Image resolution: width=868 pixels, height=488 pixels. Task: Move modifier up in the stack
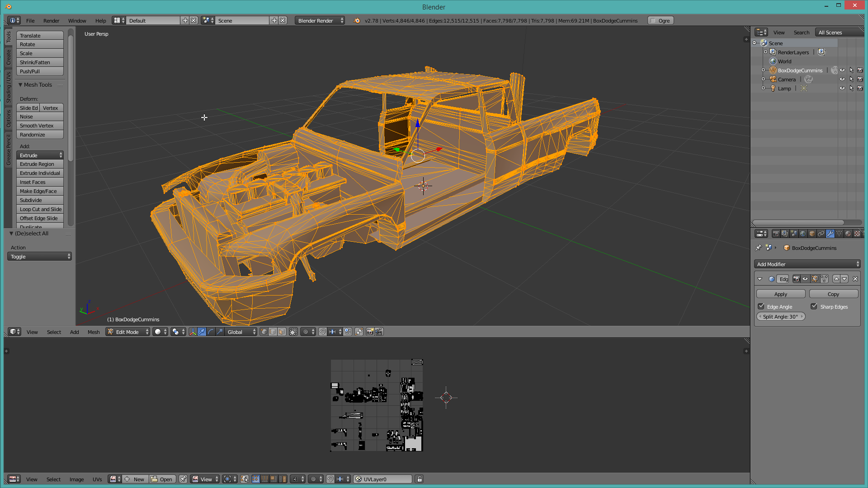[x=836, y=279]
